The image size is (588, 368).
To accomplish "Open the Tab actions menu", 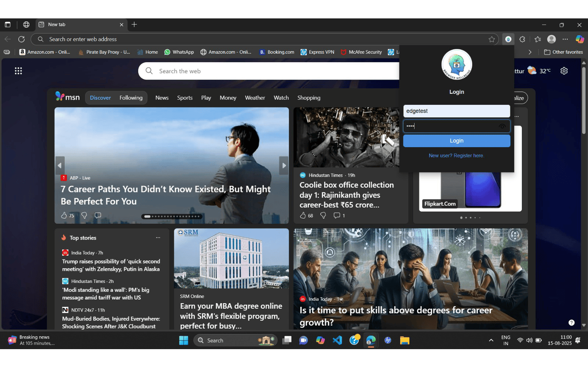I will (7, 24).
